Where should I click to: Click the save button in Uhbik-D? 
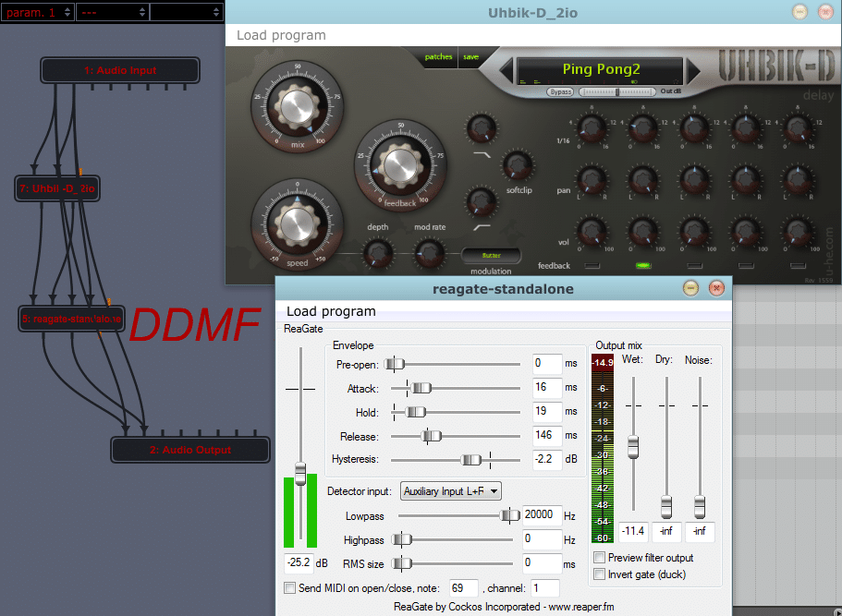pyautogui.click(x=470, y=57)
